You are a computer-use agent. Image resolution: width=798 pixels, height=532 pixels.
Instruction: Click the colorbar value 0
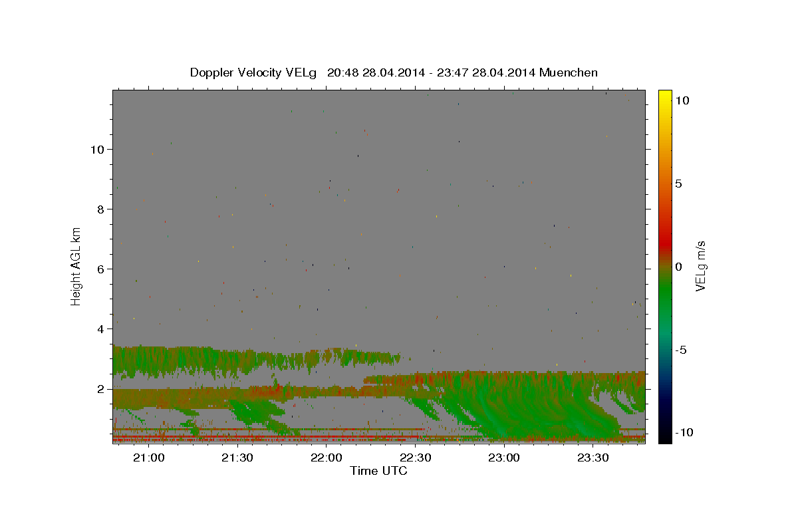tap(678, 266)
